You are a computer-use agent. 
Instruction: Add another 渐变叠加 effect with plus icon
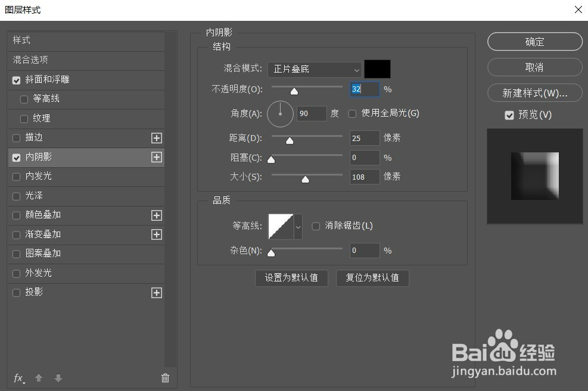pyautogui.click(x=156, y=234)
